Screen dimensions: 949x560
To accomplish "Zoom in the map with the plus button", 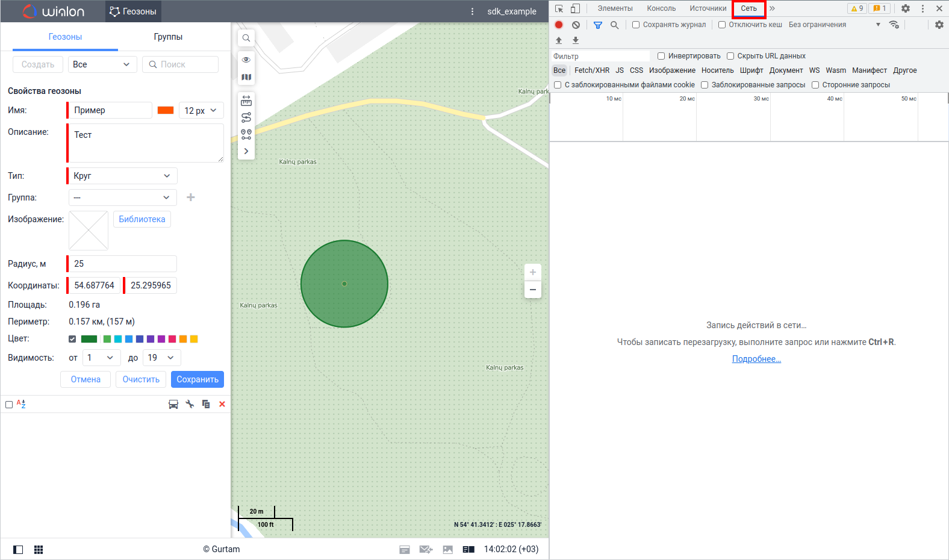I will (x=533, y=272).
